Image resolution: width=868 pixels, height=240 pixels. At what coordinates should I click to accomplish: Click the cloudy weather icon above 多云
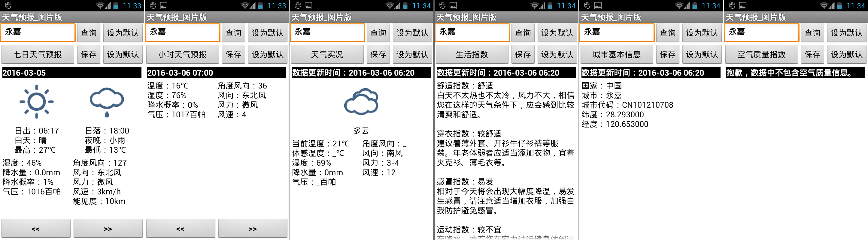(x=361, y=102)
